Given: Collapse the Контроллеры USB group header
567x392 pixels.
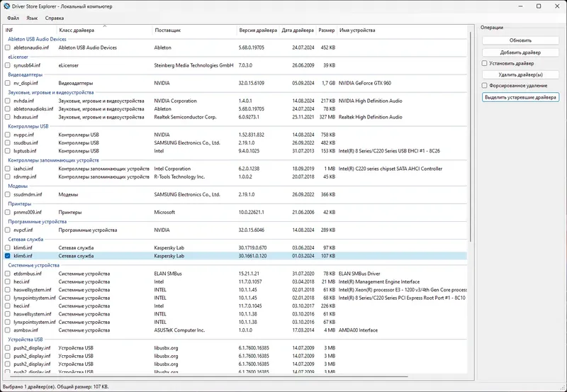Looking at the screenshot, I should click(x=28, y=127).
